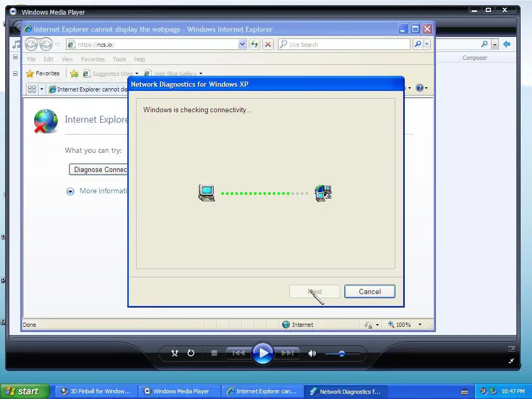Switch to Windows Media Player taskbar button
This screenshot has height=399, width=532.
[x=179, y=391]
